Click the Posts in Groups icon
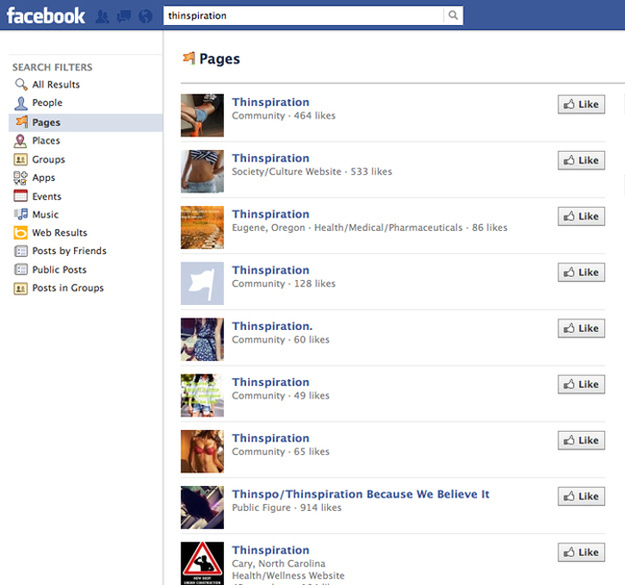 point(21,288)
